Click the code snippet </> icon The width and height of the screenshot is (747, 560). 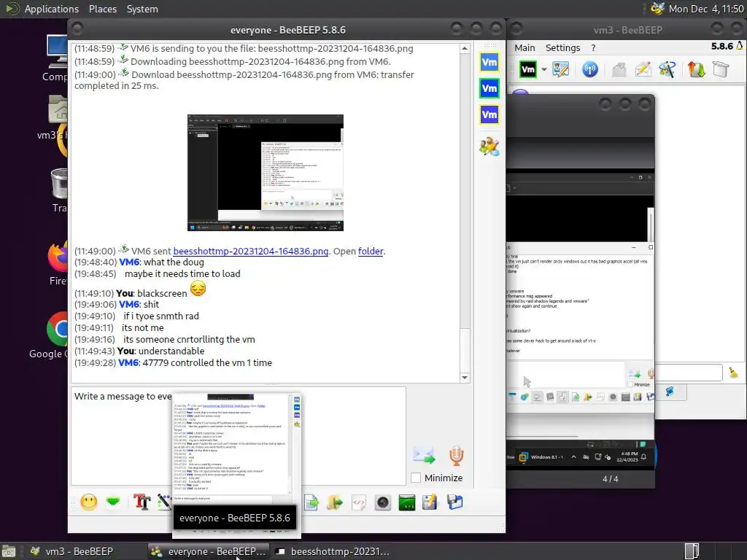[359, 502]
